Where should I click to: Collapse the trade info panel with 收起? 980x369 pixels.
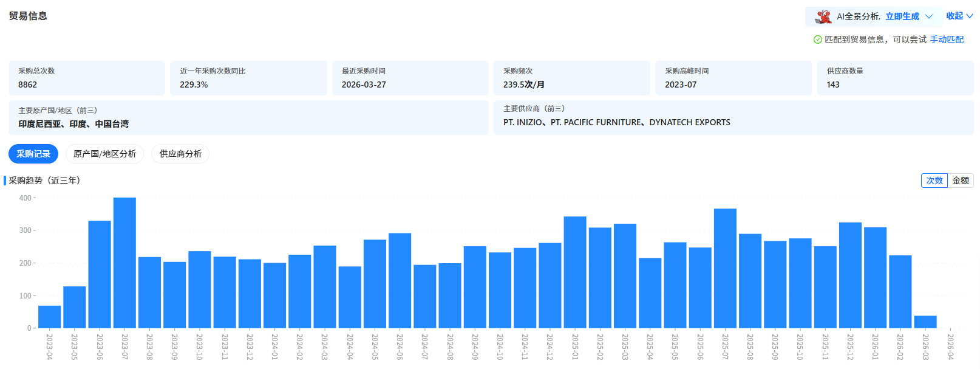(x=959, y=16)
